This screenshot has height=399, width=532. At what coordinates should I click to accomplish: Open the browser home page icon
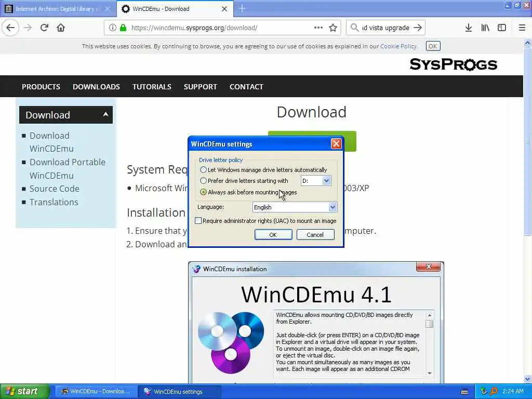click(61, 28)
